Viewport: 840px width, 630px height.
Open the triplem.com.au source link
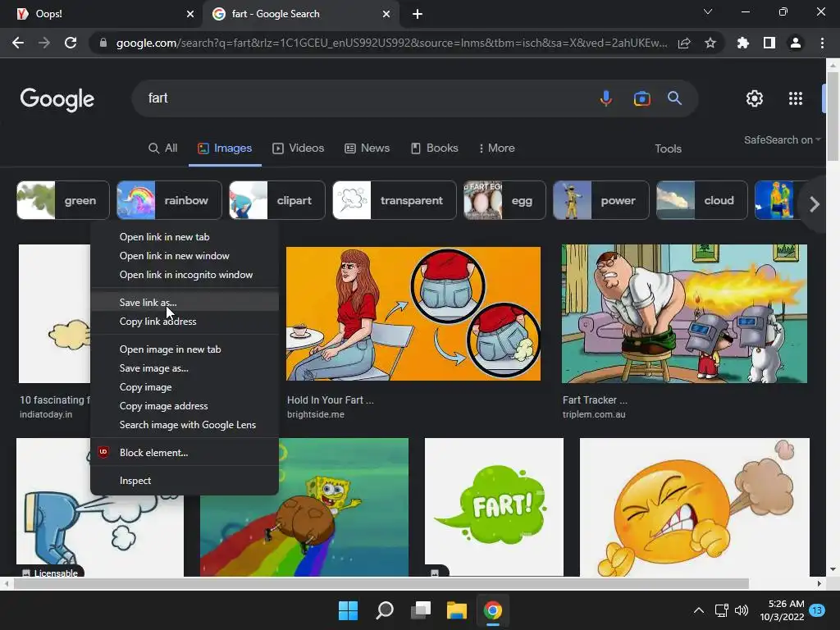tap(594, 414)
